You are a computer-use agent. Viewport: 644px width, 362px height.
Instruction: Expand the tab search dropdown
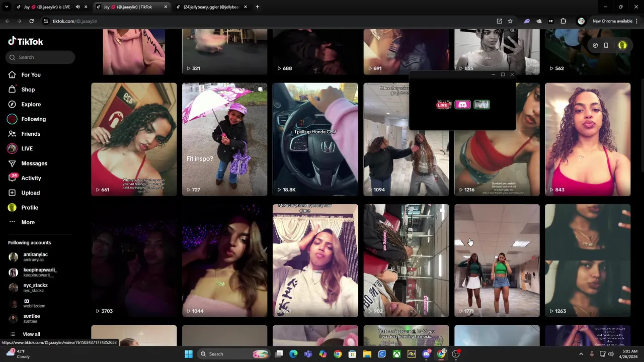[7, 7]
